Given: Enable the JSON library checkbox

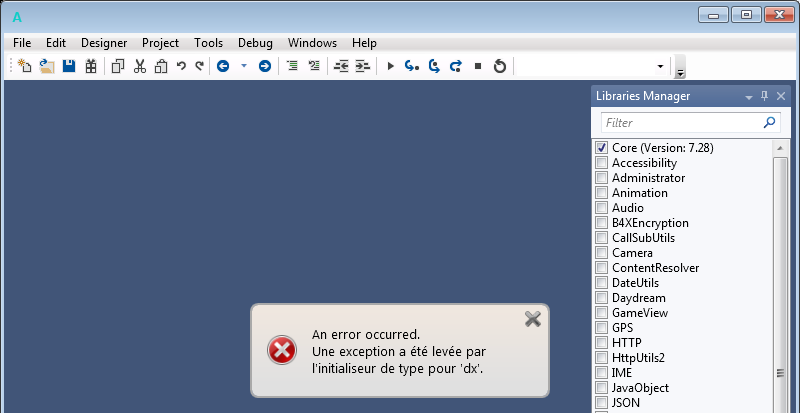Looking at the screenshot, I should tap(602, 403).
